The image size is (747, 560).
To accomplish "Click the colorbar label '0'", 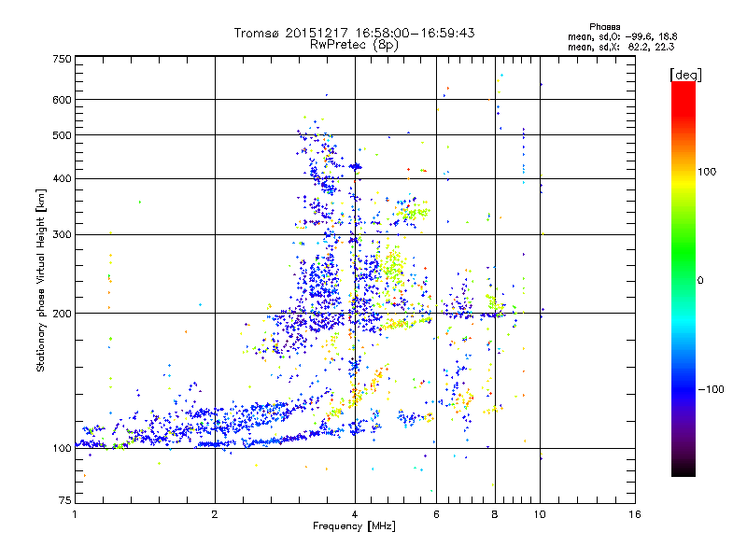I will tap(699, 281).
